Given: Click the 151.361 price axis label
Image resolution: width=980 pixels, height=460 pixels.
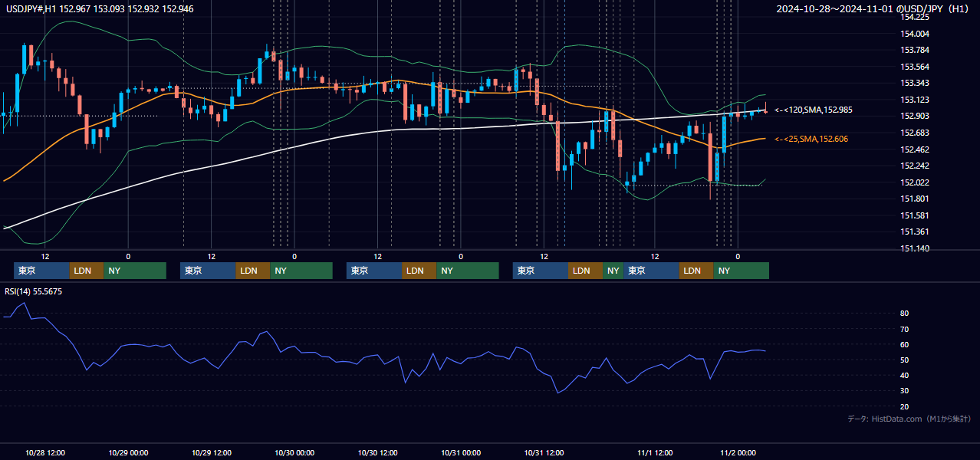Looking at the screenshot, I should [915, 232].
